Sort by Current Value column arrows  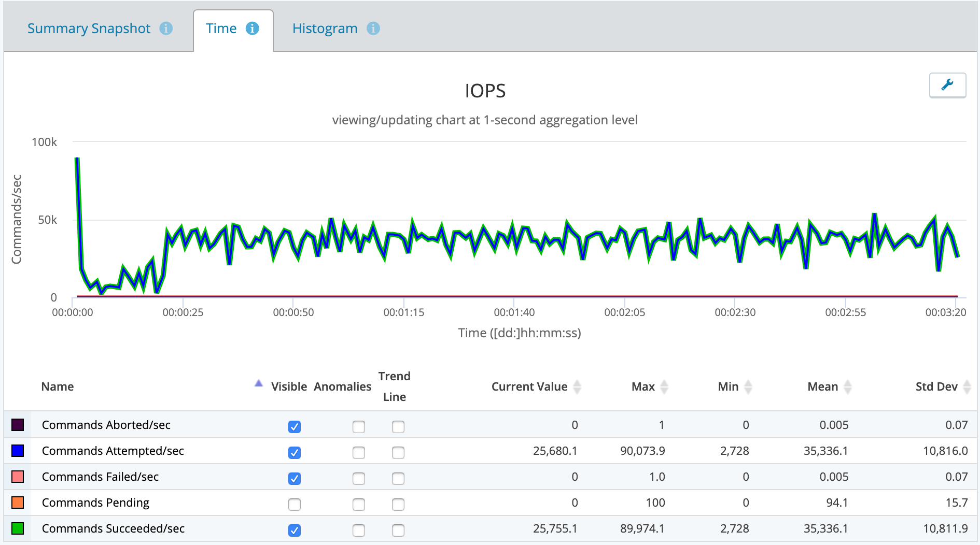[577, 386]
